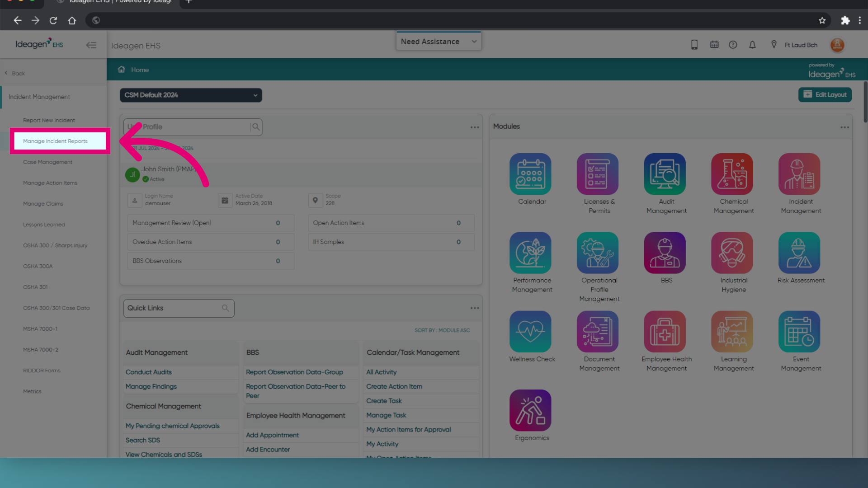Open the Manage Findings link
Image resolution: width=868 pixels, height=488 pixels.
coord(151,386)
